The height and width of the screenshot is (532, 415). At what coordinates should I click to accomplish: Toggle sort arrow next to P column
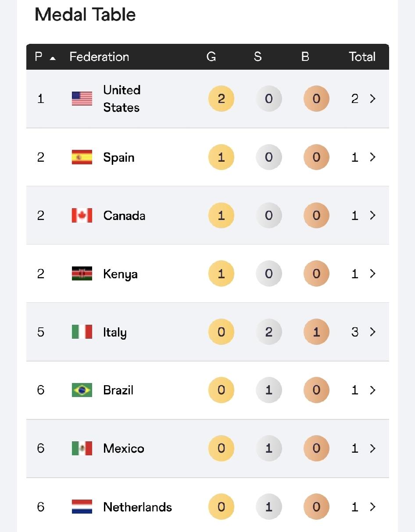click(x=53, y=58)
